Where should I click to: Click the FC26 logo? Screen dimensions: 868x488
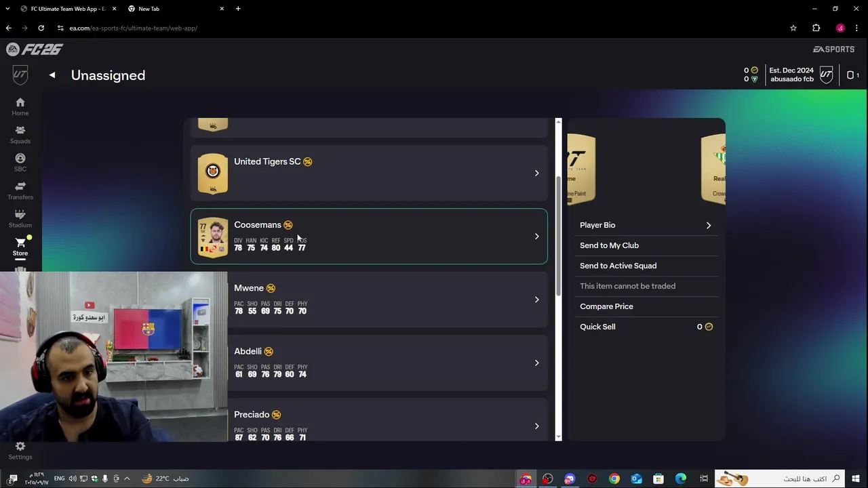click(35, 49)
